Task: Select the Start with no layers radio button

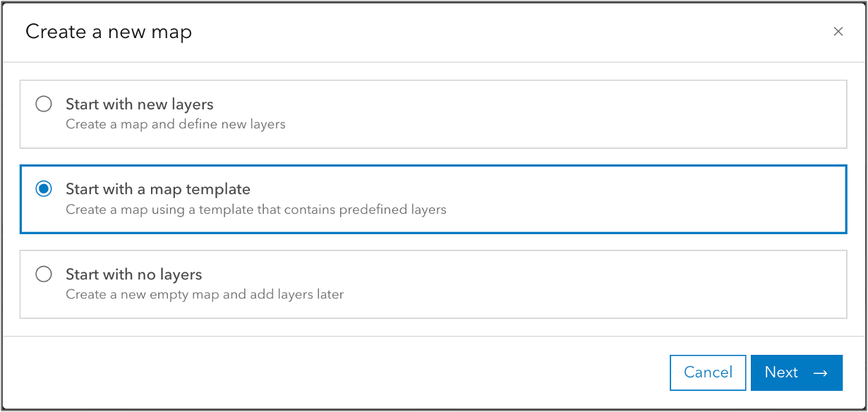Action: click(x=43, y=274)
